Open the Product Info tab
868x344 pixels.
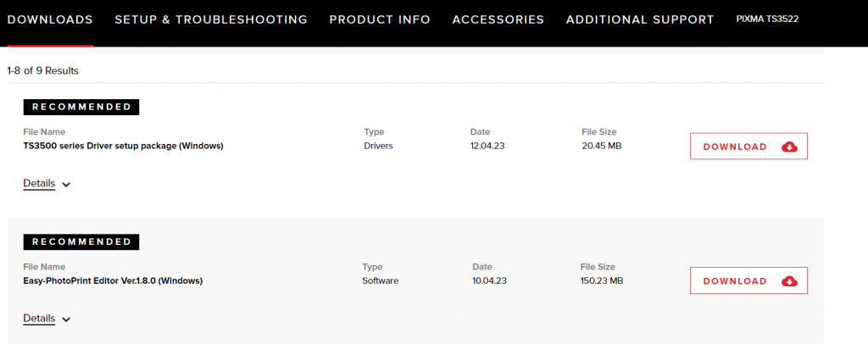pos(380,19)
